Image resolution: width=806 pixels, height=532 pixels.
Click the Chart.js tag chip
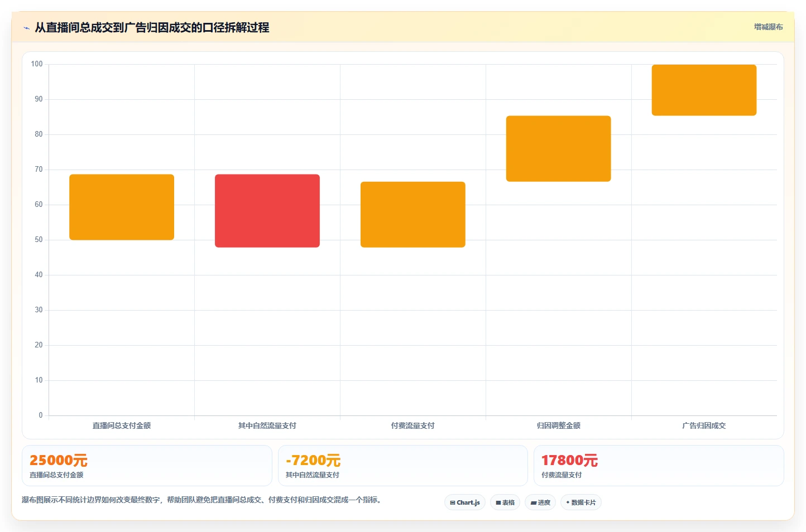coord(465,502)
